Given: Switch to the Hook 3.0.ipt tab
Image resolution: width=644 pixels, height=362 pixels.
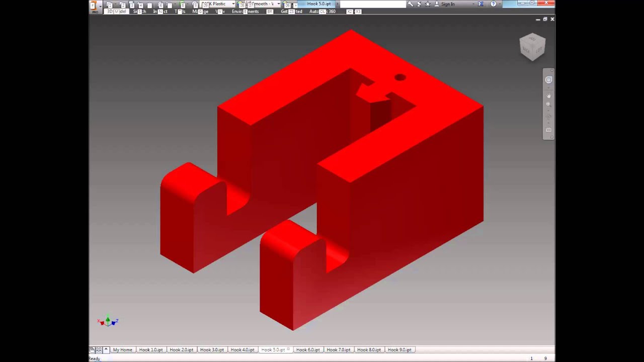Looking at the screenshot, I should coord(212,349).
